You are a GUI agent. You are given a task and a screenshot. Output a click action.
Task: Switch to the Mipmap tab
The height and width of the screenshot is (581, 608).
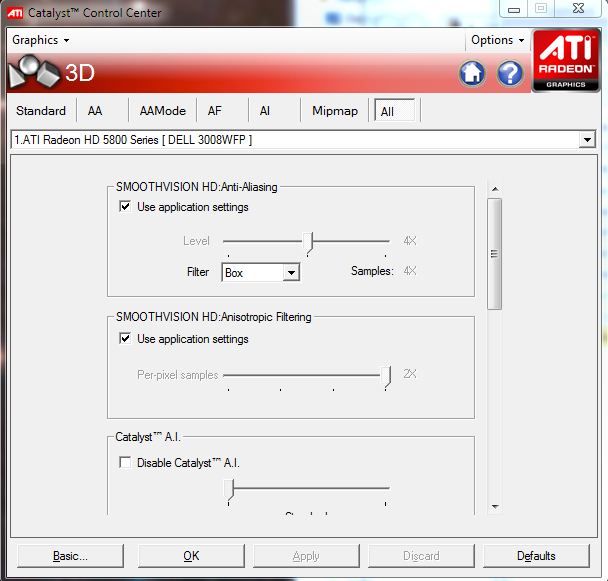[x=334, y=111]
